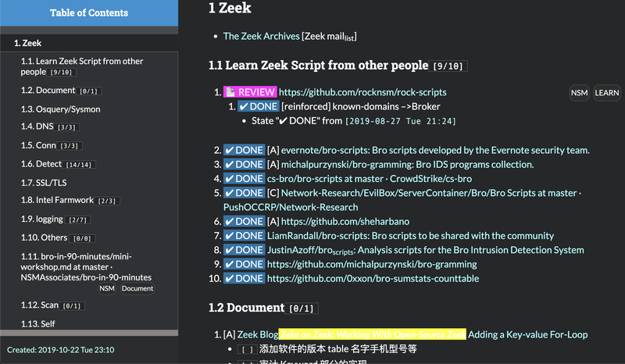
Task: Go to 1.1 Learn Zeek Script section link
Action: point(82,66)
